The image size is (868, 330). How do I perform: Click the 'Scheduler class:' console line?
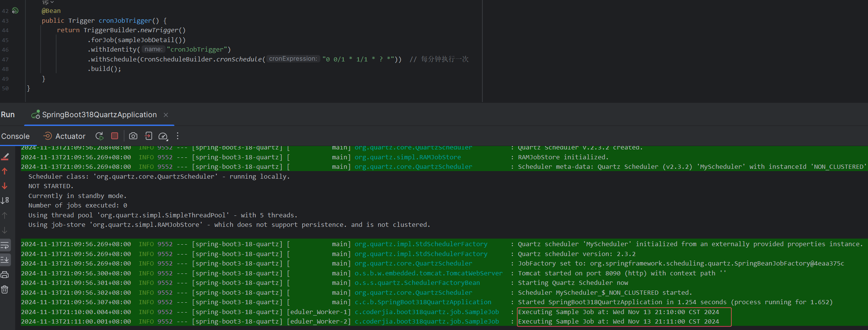coord(159,176)
